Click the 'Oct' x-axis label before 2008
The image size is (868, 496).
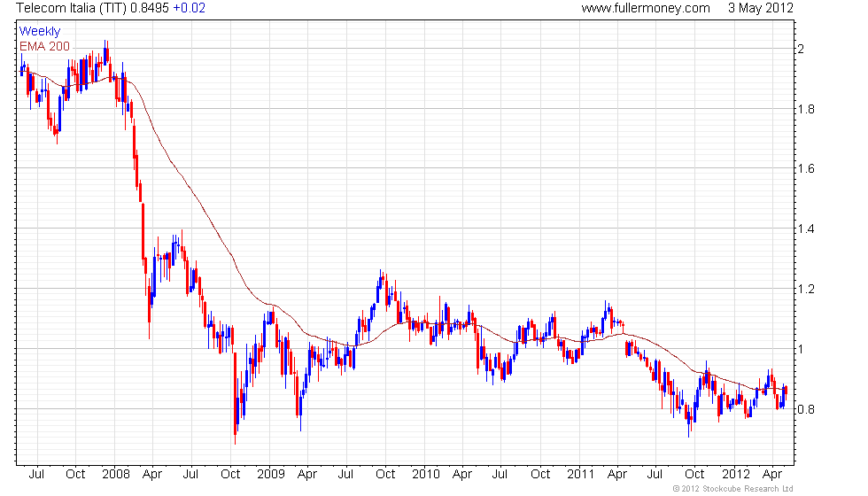point(75,475)
